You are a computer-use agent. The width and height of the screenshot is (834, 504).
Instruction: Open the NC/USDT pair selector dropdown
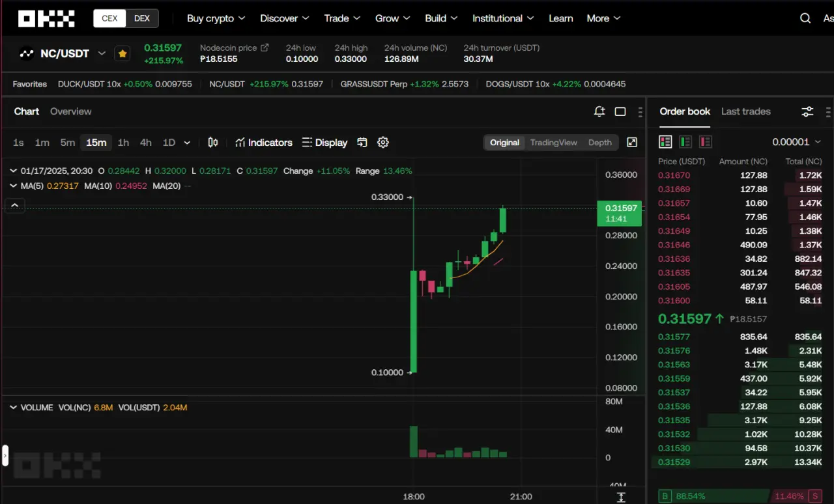(102, 53)
